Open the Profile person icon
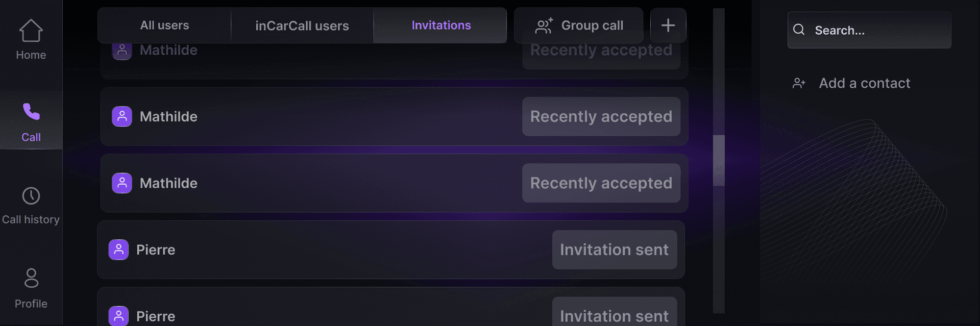This screenshot has height=326, width=980. [x=31, y=278]
